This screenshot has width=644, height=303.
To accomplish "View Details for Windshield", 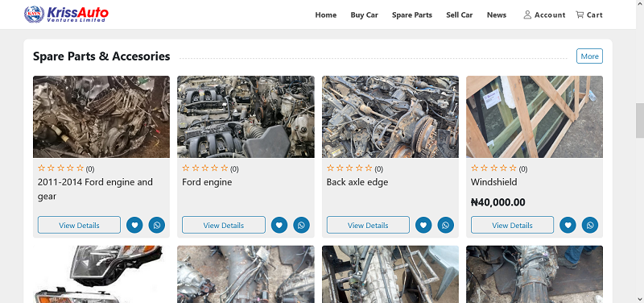I will [x=512, y=225].
